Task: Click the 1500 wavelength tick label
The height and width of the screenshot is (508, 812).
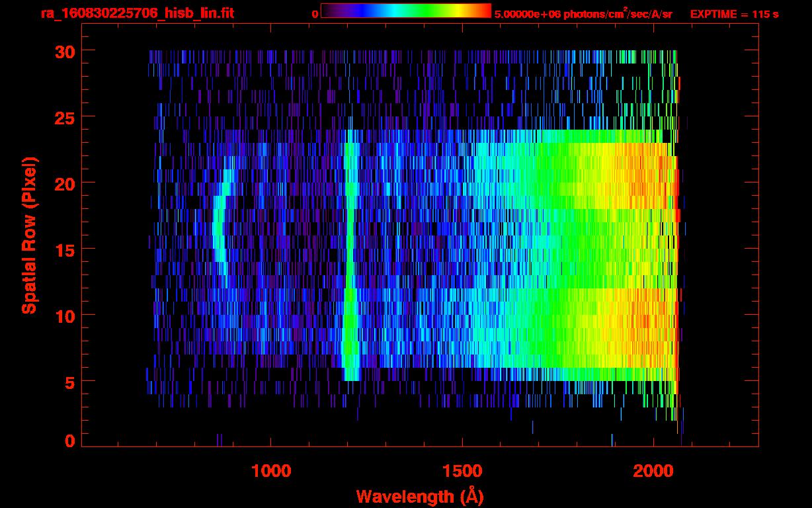Action: point(462,471)
